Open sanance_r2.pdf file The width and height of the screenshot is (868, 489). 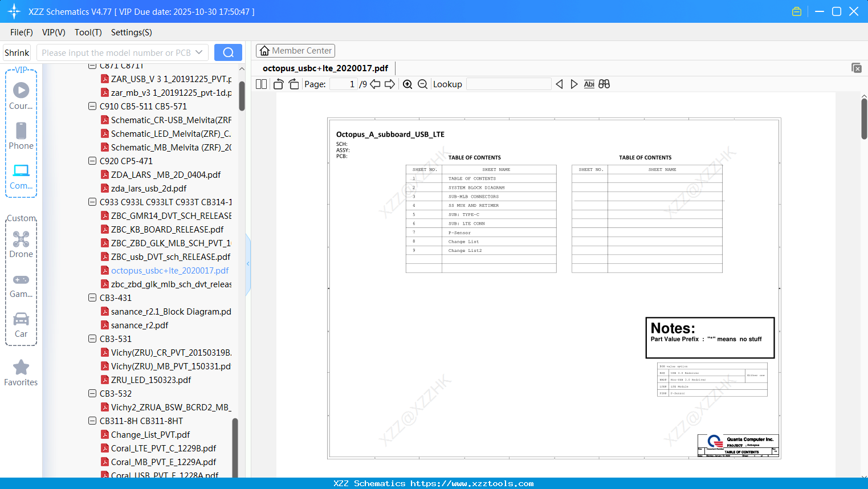pyautogui.click(x=140, y=325)
